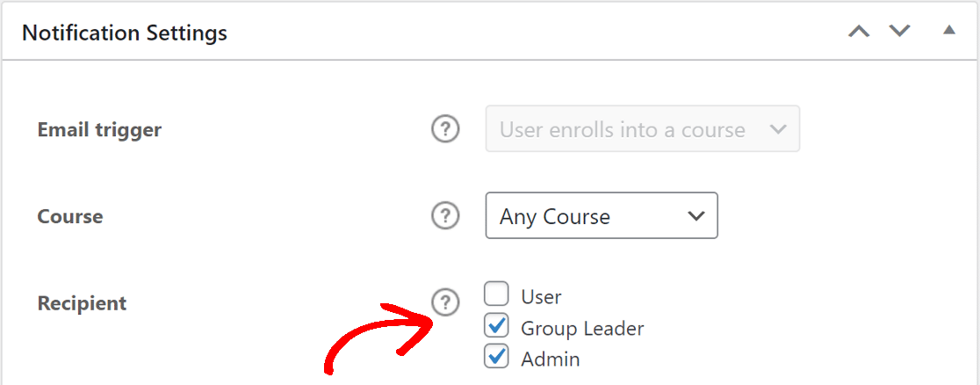Collapse the Notification Settings panel triangle
This screenshot has width=980, height=385.
(x=948, y=31)
